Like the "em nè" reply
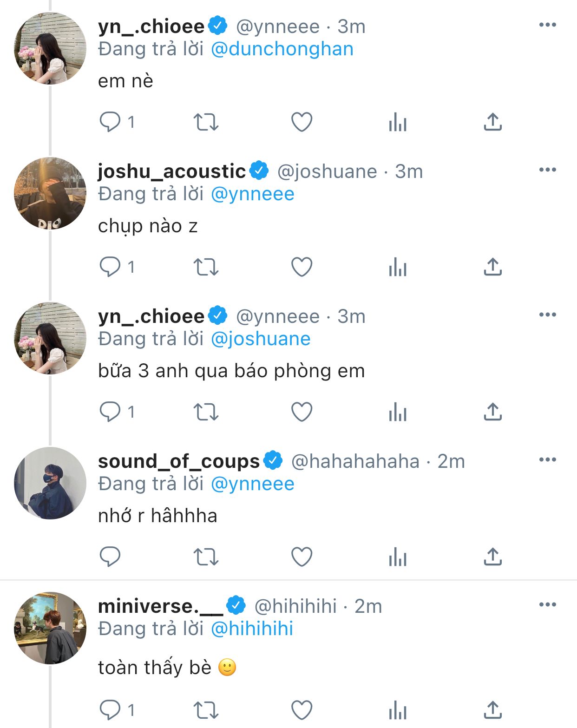 (302, 122)
